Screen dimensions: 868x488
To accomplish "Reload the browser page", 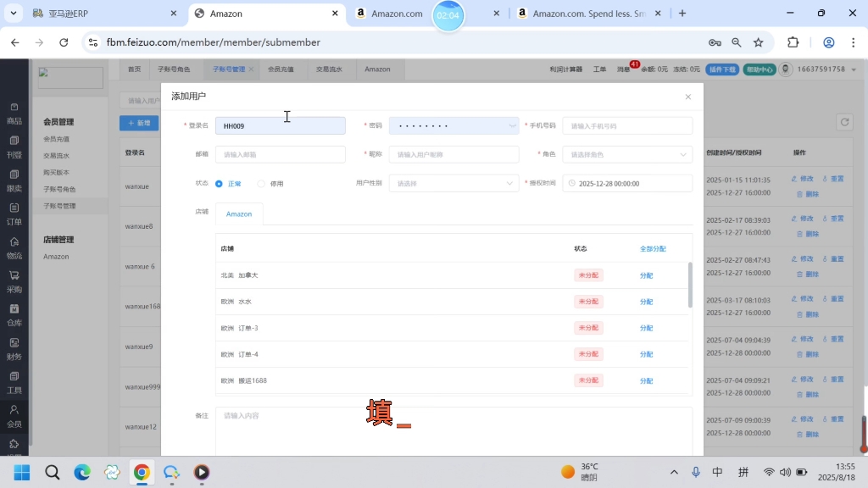I will [x=64, y=42].
